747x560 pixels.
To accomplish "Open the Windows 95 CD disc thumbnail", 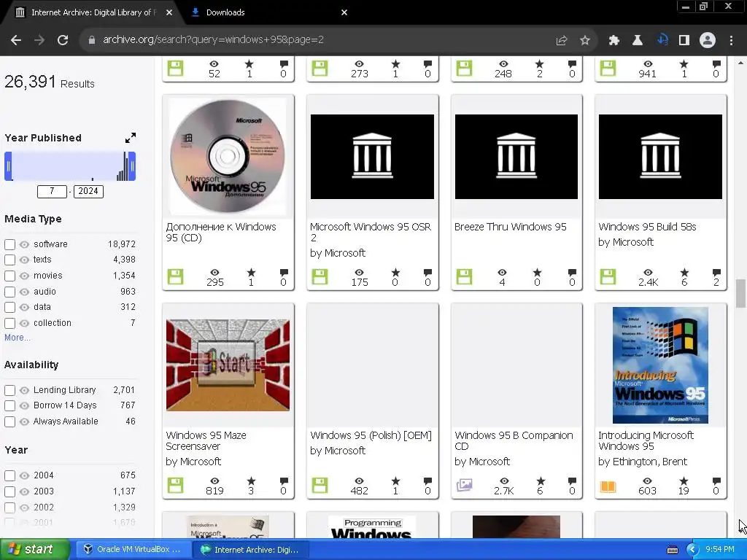I will point(228,156).
